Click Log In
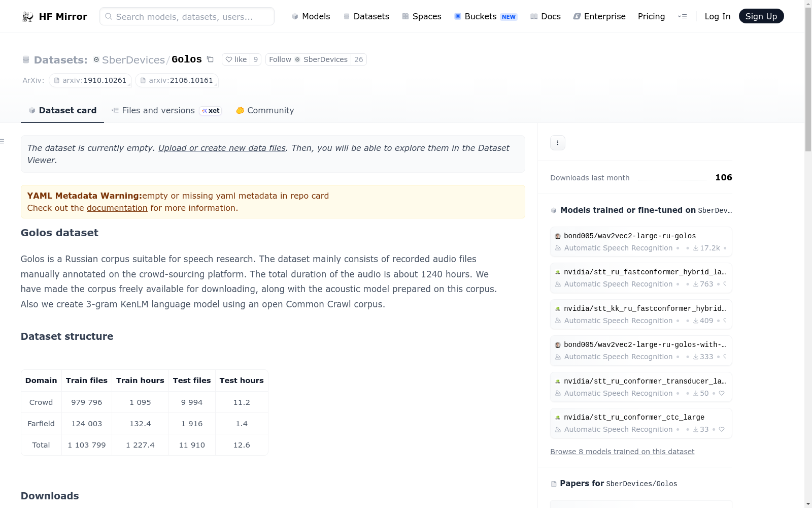812x508 pixels. click(718, 16)
